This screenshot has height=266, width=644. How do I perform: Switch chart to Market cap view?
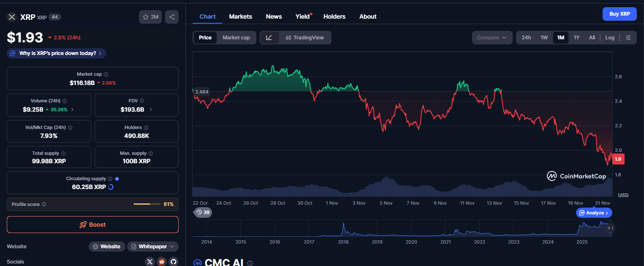pos(236,37)
